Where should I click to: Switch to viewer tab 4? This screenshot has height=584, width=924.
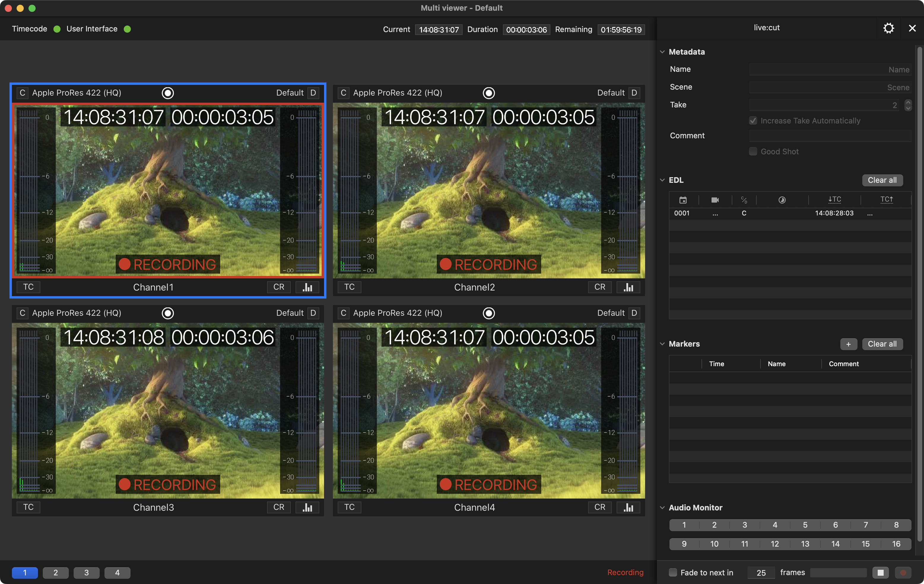tap(118, 572)
